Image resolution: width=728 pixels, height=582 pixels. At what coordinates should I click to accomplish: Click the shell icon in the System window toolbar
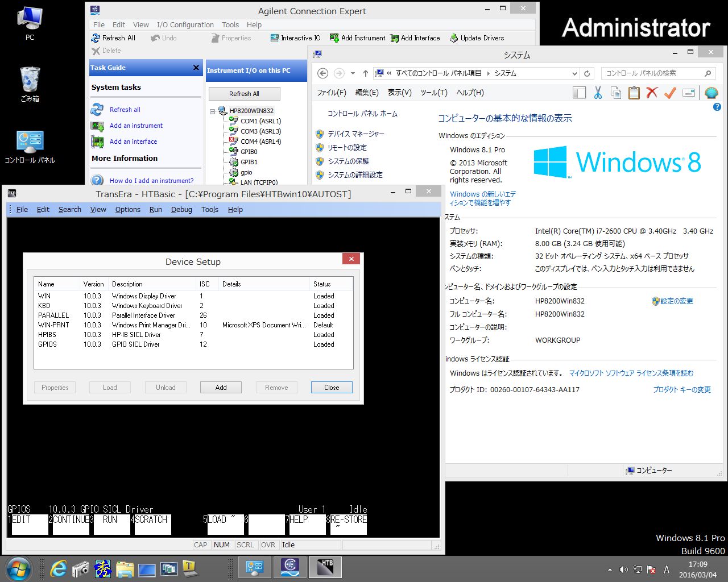711,93
